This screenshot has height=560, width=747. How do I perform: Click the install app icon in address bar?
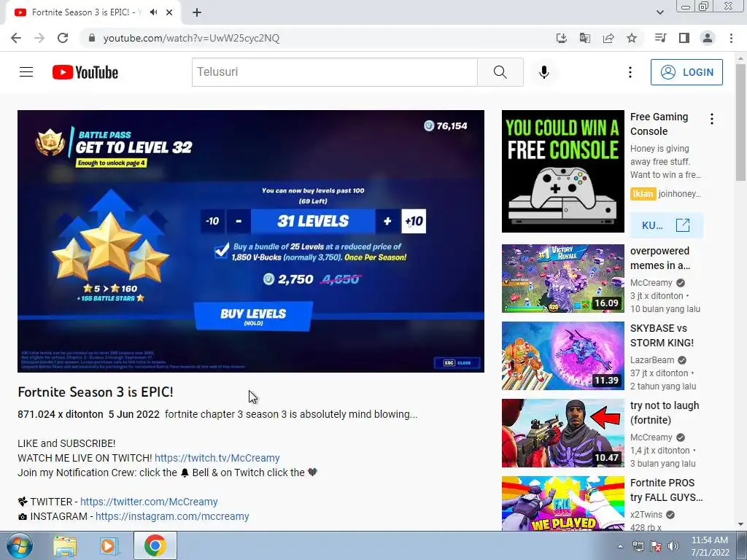point(561,38)
